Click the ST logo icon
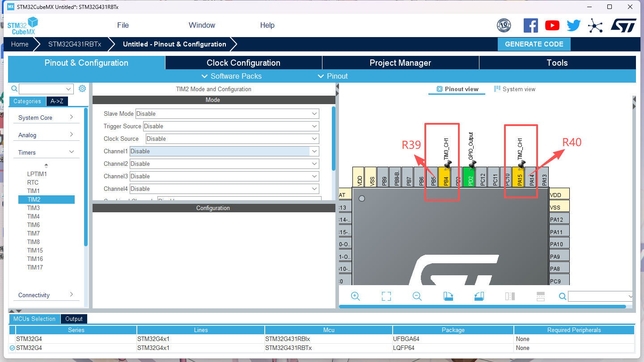Image resolution: width=644 pixels, height=362 pixels. pyautogui.click(x=623, y=25)
